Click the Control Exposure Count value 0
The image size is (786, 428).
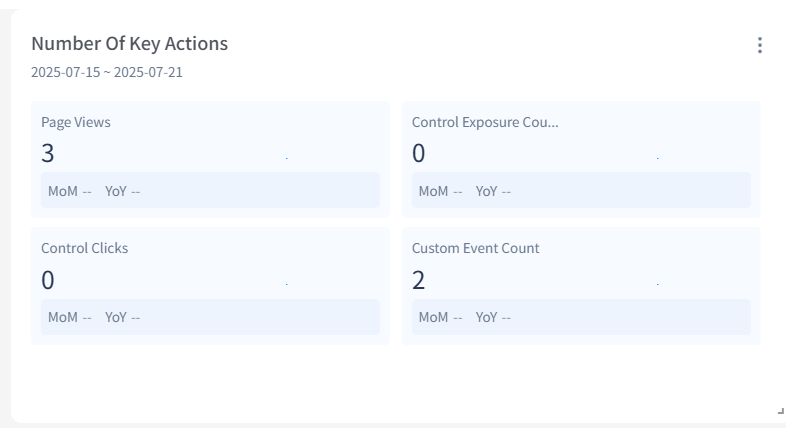[419, 153]
